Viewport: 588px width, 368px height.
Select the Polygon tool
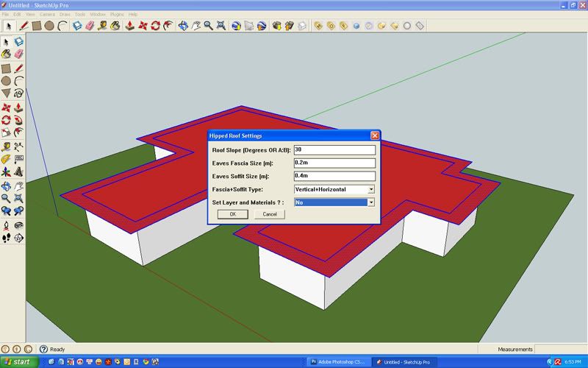6,93
